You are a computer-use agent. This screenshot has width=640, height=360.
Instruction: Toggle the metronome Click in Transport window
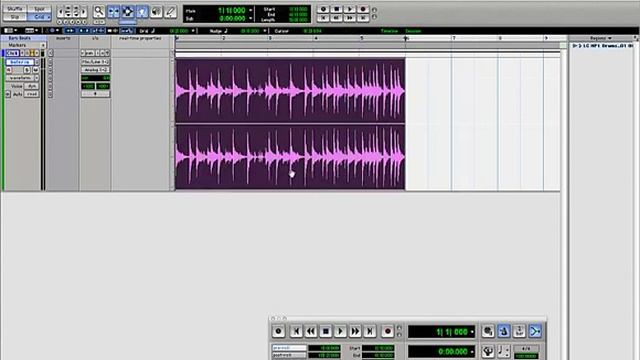(504, 331)
